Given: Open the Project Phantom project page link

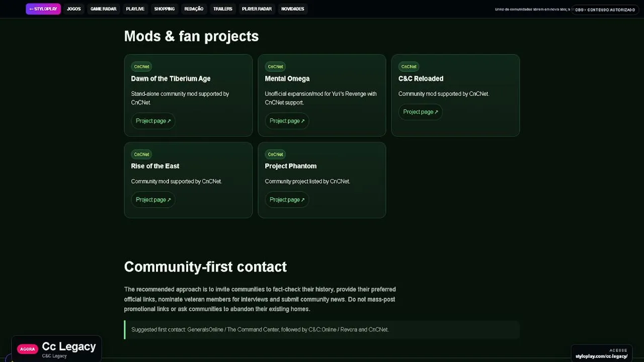Looking at the screenshot, I should (287, 200).
